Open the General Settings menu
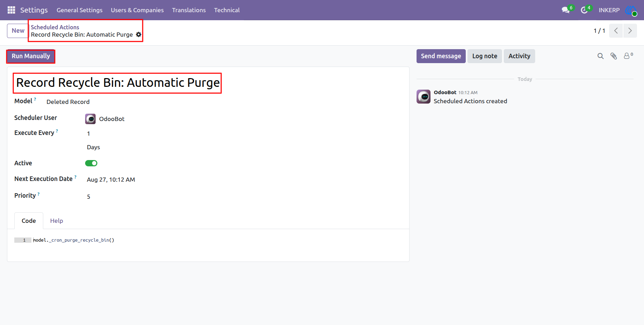The image size is (644, 325). click(x=80, y=10)
